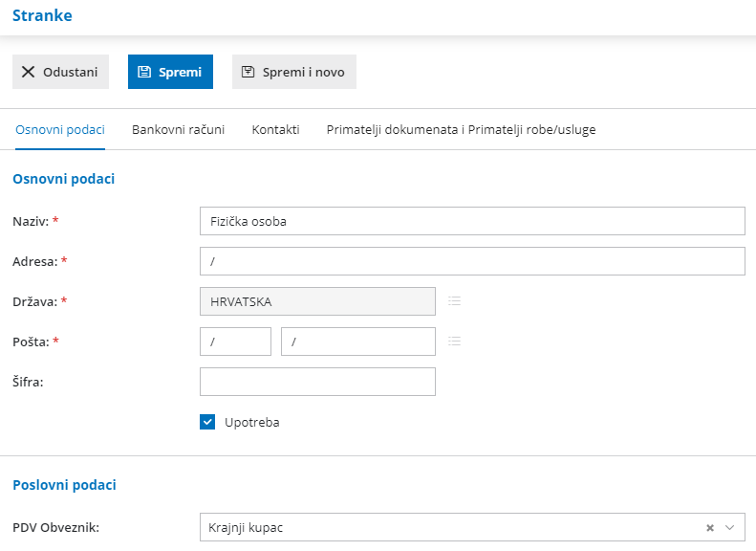Click the Šifra input box
The width and height of the screenshot is (756, 551).
(x=317, y=382)
